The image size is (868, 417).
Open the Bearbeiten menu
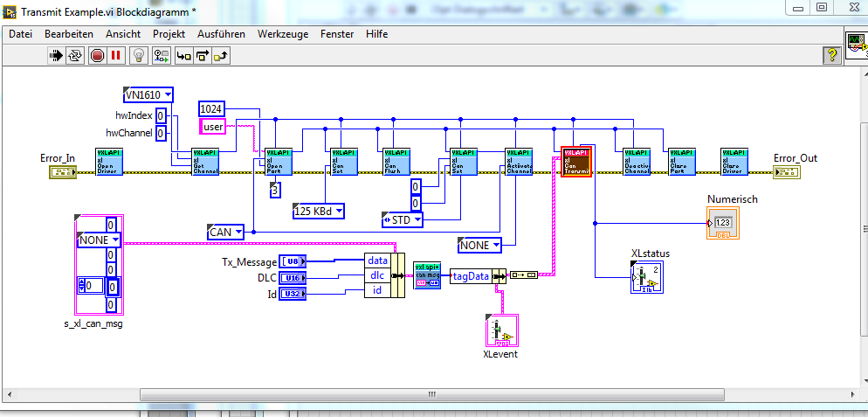[x=69, y=34]
